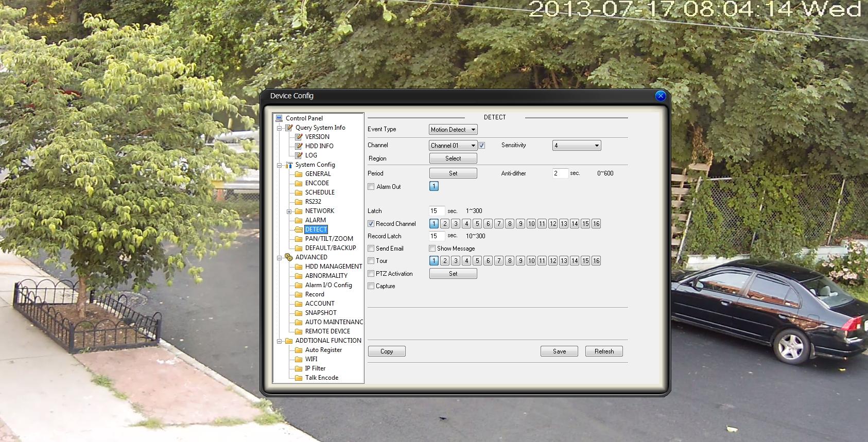The image size is (868, 442).
Task: Select record channel 16 button
Action: point(596,224)
